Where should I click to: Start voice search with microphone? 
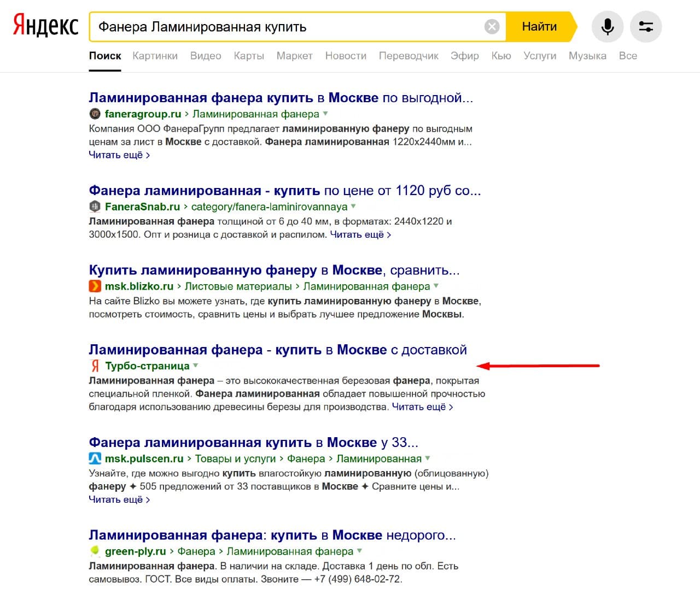[x=607, y=27]
